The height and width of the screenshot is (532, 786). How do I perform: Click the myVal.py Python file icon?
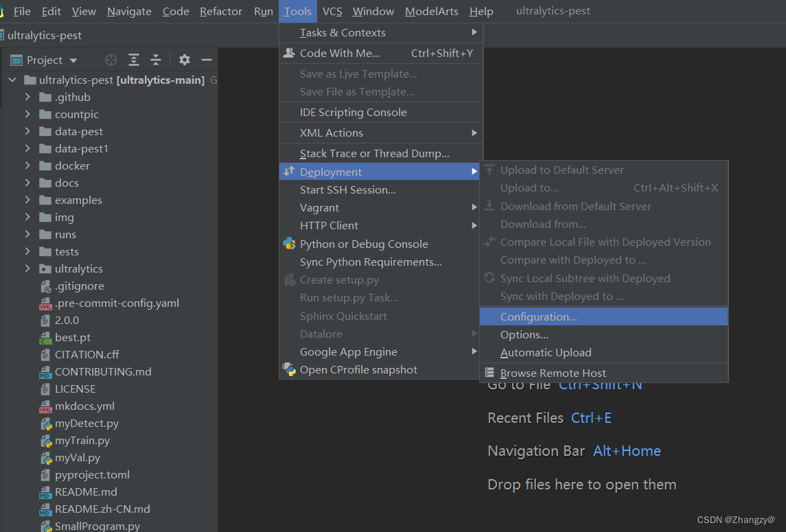pos(45,458)
